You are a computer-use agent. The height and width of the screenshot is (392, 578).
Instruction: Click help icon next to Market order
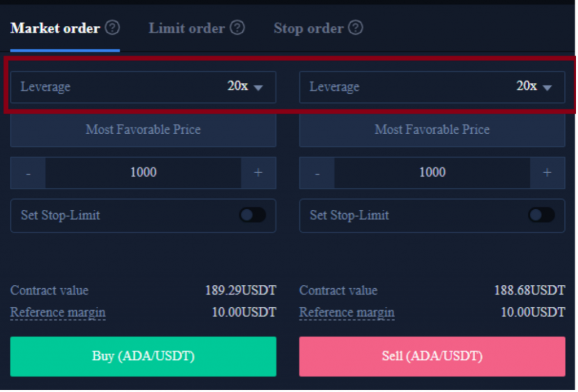click(x=113, y=28)
